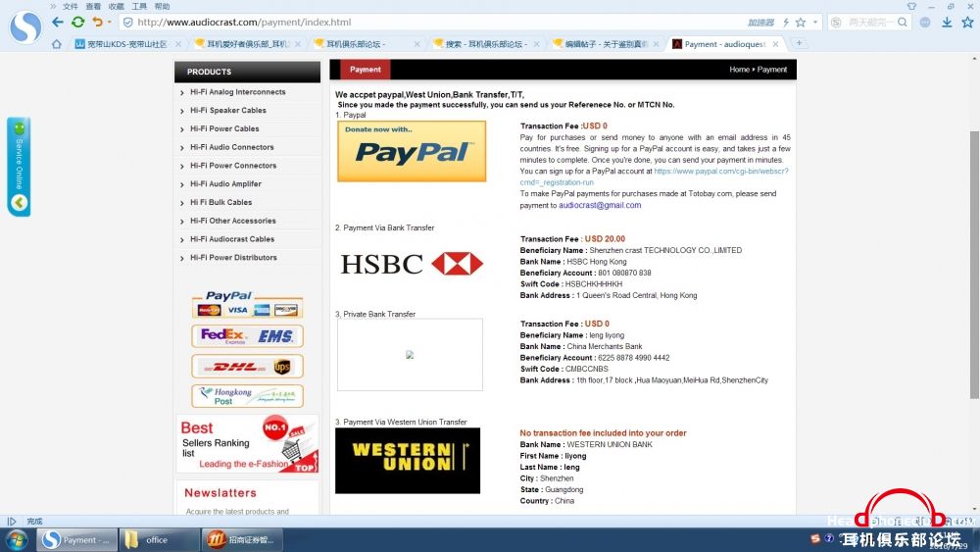
Task: Click the PayPal card logos badge in sidebar
Action: 247,305
